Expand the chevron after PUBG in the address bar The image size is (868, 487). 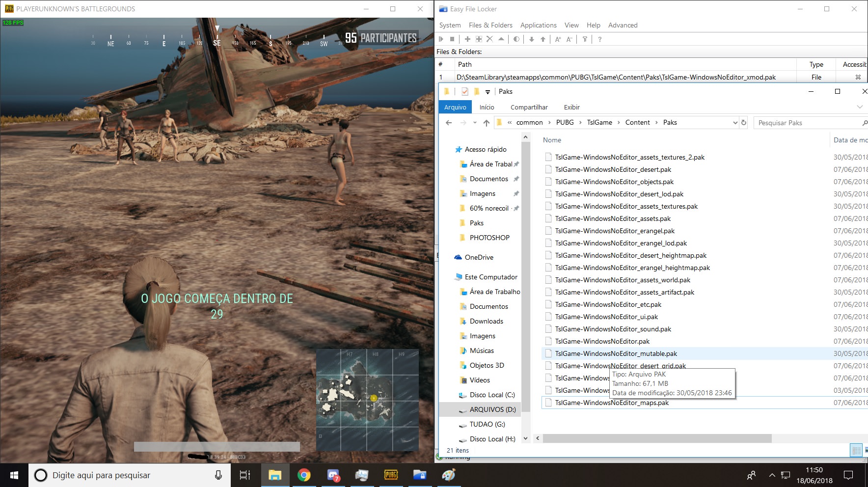click(x=580, y=123)
